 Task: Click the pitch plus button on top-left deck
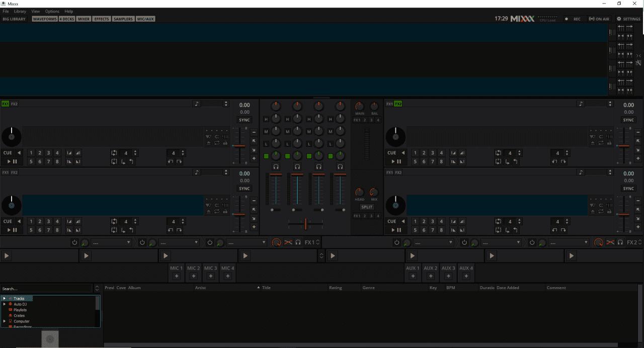pyautogui.click(x=254, y=158)
